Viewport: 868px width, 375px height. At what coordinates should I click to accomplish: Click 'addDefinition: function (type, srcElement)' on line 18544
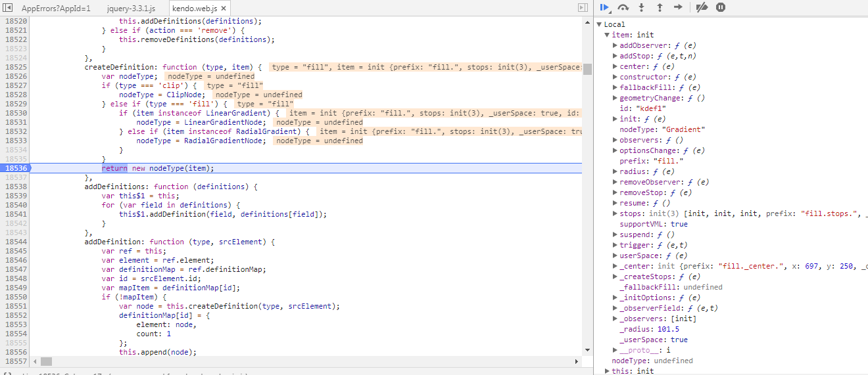180,242
